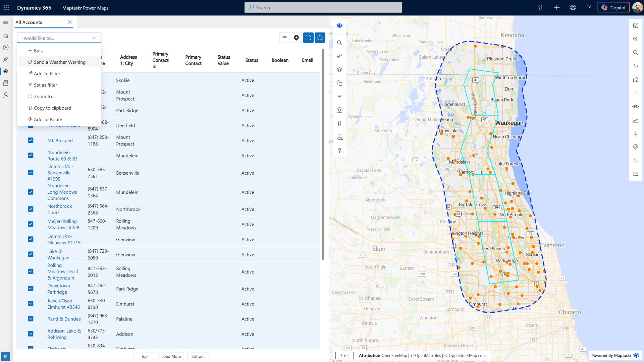644x362 pixels.
Task: Click the location pin button above grid
Action: pos(296,38)
